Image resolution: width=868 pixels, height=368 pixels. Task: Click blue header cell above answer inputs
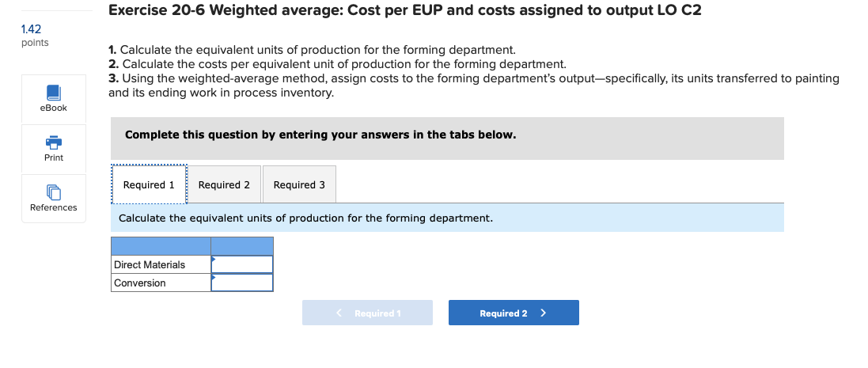[242, 246]
